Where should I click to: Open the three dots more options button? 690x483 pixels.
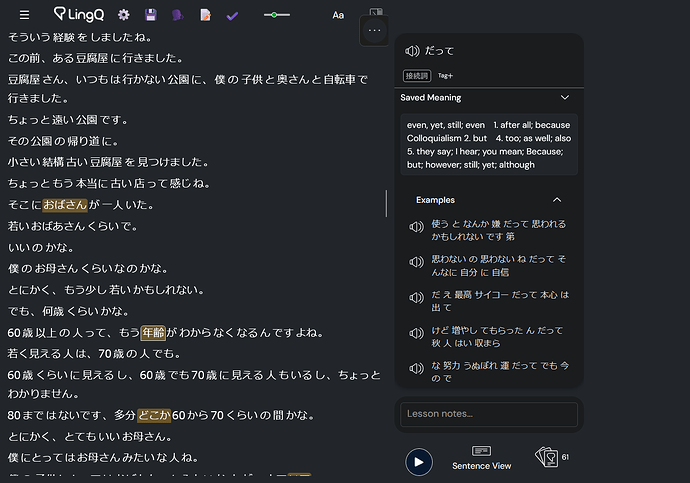click(374, 30)
